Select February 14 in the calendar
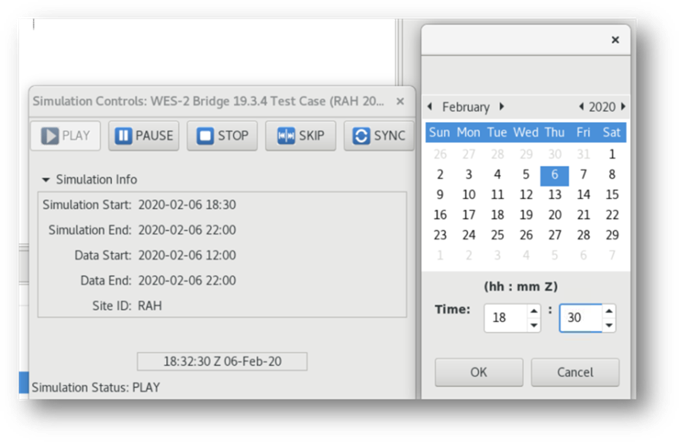Viewport: 679px width, 442px height. point(583,194)
